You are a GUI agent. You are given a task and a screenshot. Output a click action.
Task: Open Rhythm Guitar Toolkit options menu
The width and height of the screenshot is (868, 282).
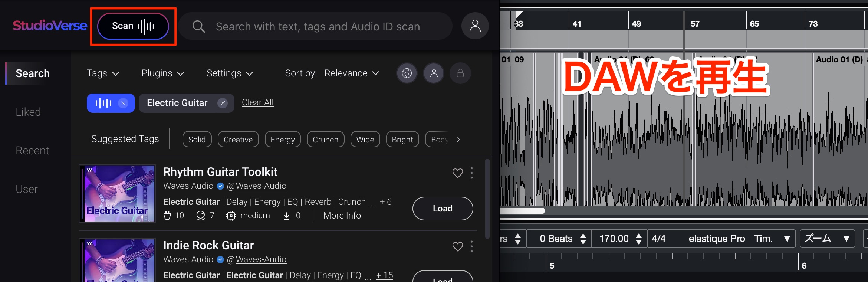[x=471, y=173]
